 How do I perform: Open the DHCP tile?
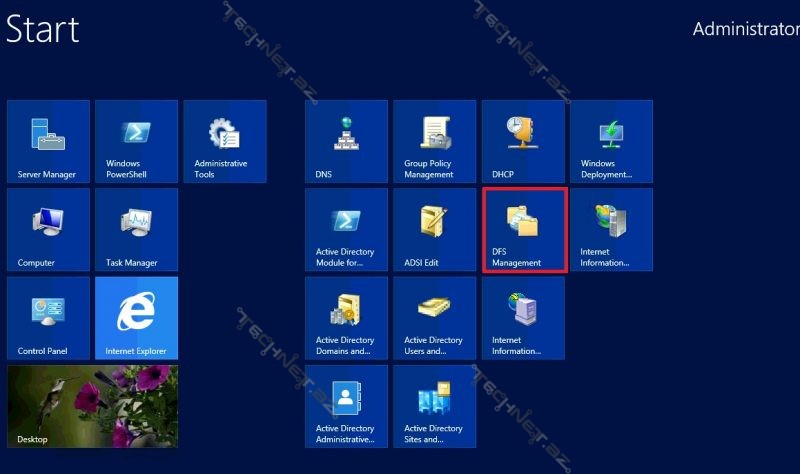click(x=523, y=141)
